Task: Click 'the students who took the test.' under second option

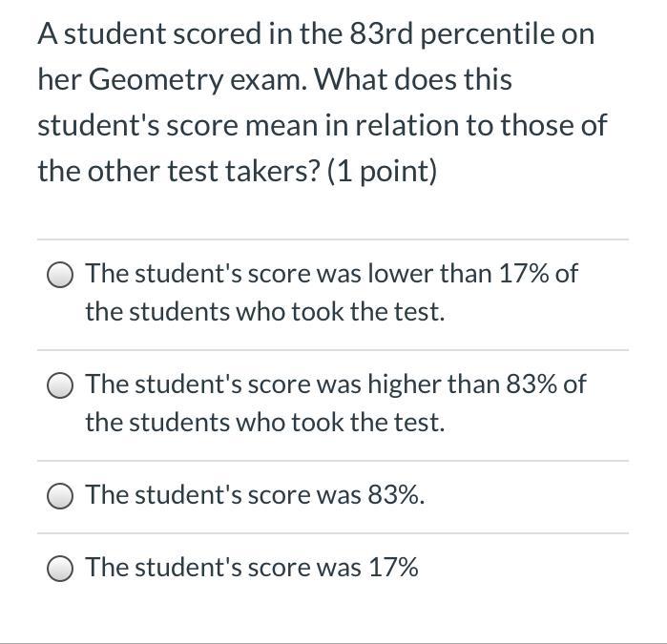Action: coord(265,423)
